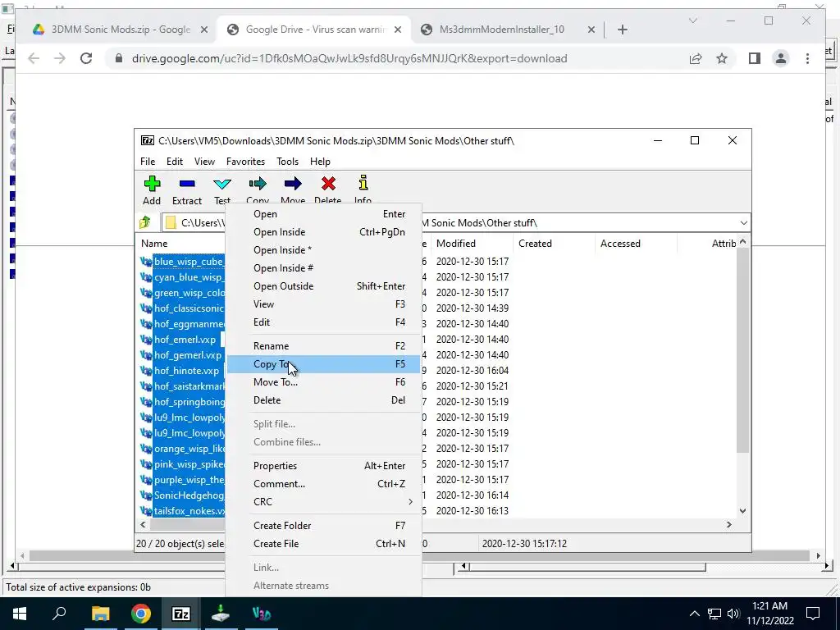Show hidden system tray icons
This screenshot has height=630, width=840.
click(694, 614)
